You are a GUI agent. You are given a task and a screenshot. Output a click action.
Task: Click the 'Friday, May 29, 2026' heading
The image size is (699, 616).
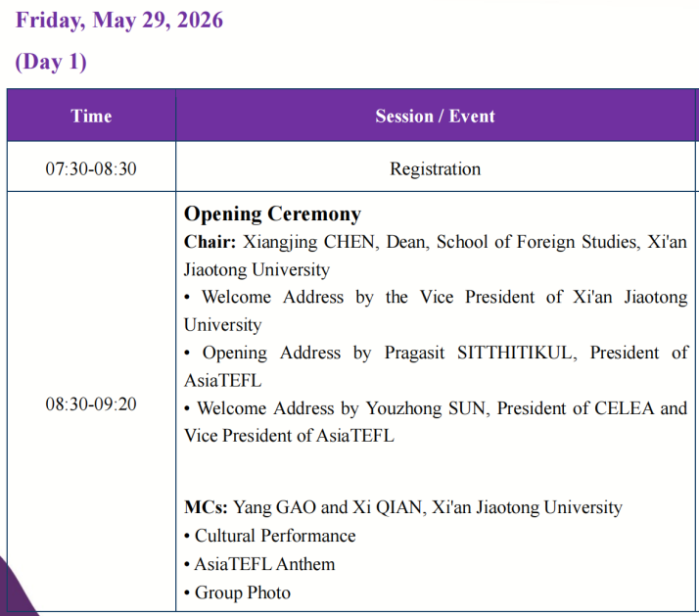pyautogui.click(x=119, y=20)
